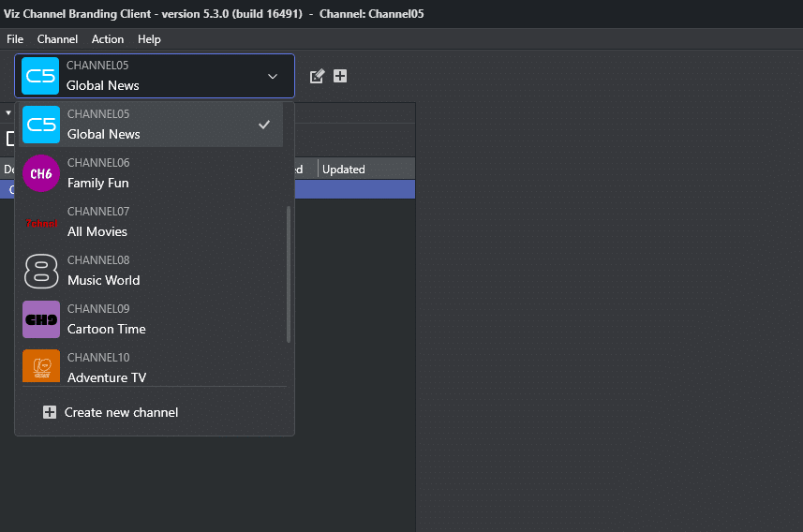This screenshot has height=532, width=803.
Task: Toggle the small triangle expander at top-left panel
Action: 7,112
